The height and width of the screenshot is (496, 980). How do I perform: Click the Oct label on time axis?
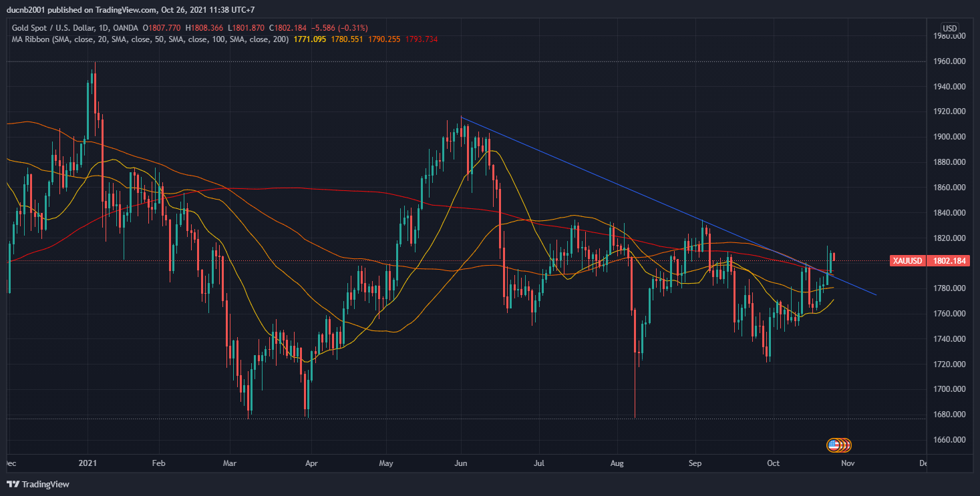[x=773, y=462]
